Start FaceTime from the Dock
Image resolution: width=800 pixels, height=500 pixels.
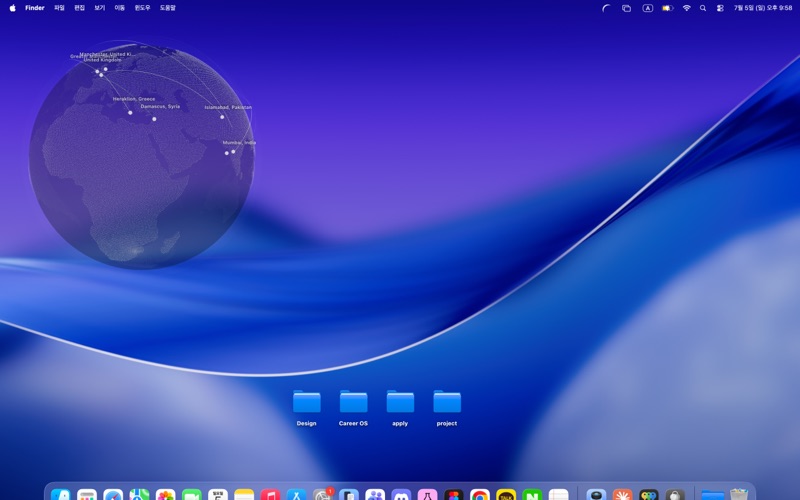(192, 494)
